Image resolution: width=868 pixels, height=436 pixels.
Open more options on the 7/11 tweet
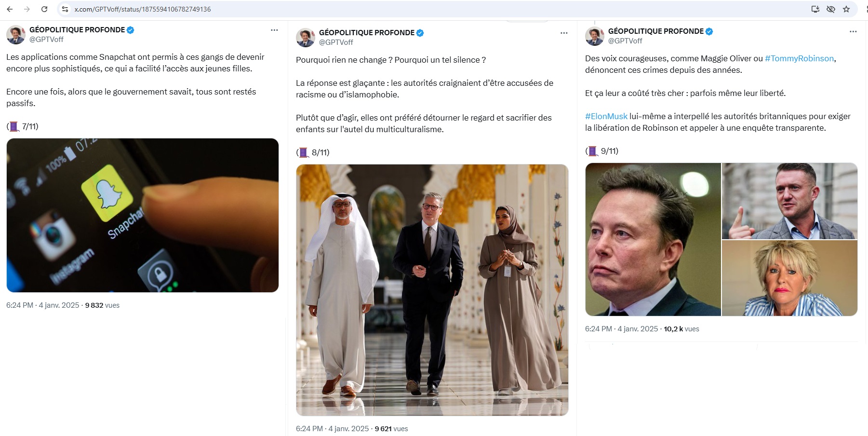(x=274, y=30)
